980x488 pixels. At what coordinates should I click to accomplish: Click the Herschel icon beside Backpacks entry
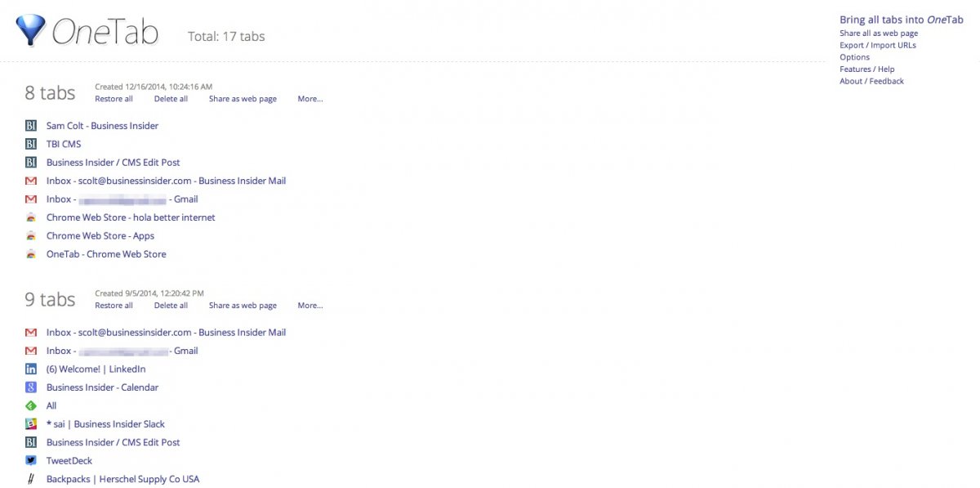click(31, 479)
